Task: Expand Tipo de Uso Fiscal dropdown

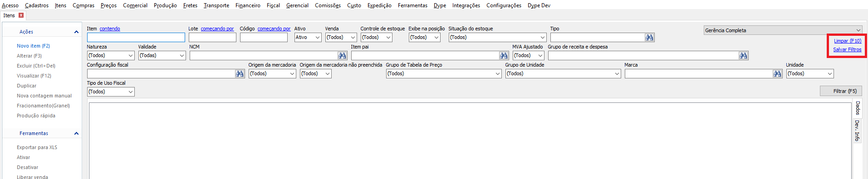Action: coord(111,92)
